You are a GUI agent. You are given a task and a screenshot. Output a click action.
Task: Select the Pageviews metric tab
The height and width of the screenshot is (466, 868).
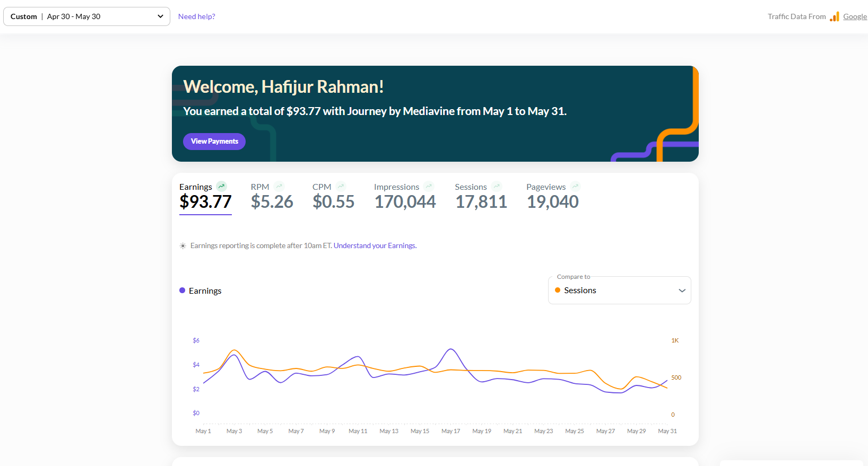pos(553,197)
